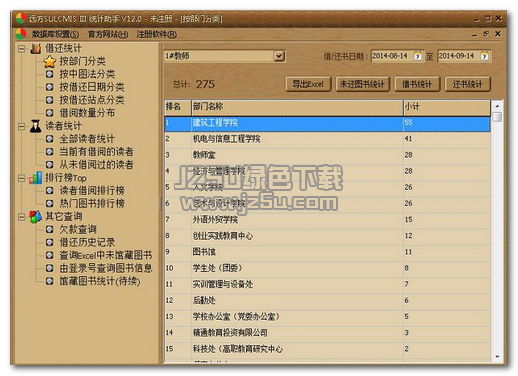The image size is (518, 376).
Task: Click the 排行榜Top bar chart icon
Action: tap(35, 178)
